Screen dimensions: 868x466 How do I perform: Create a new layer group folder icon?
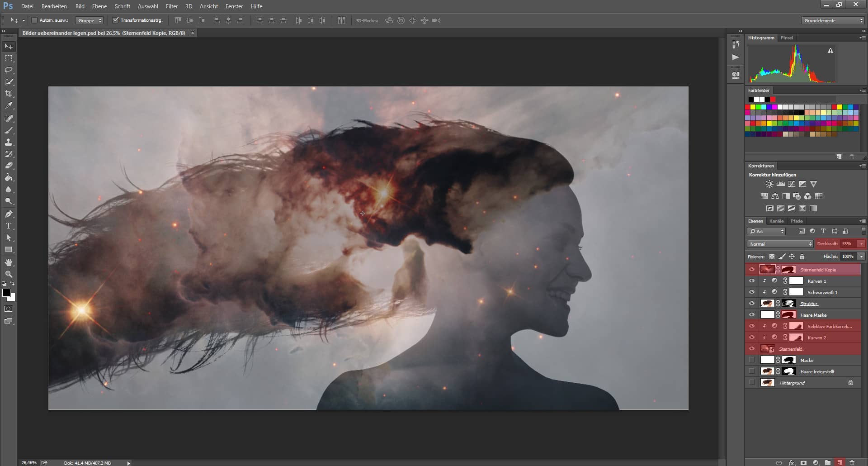[x=828, y=463]
